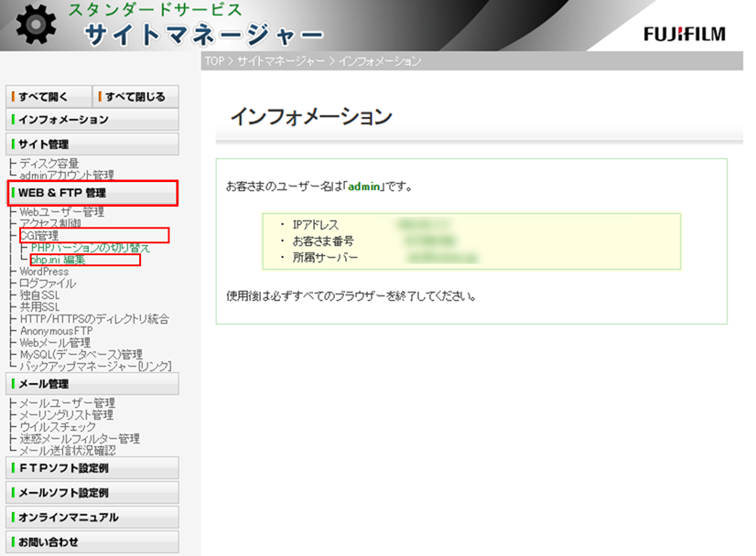The width and height of the screenshot is (756, 556).
Task: Go to TOP breadcrumb link
Action: click(x=214, y=61)
